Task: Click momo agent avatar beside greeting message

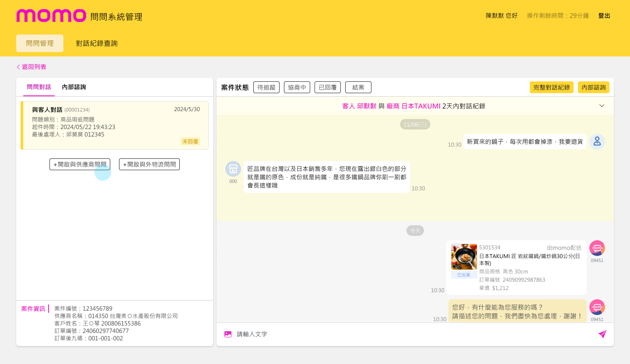Action: pos(597,307)
